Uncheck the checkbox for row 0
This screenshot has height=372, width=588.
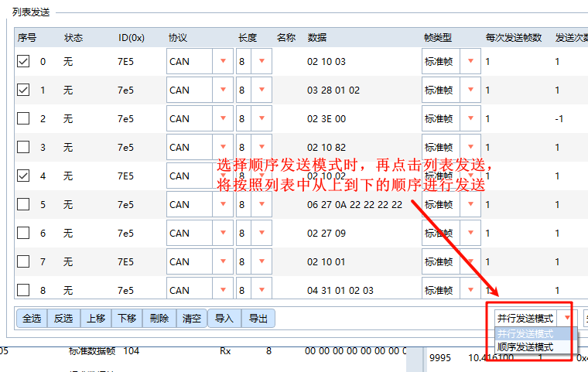pyautogui.click(x=23, y=61)
